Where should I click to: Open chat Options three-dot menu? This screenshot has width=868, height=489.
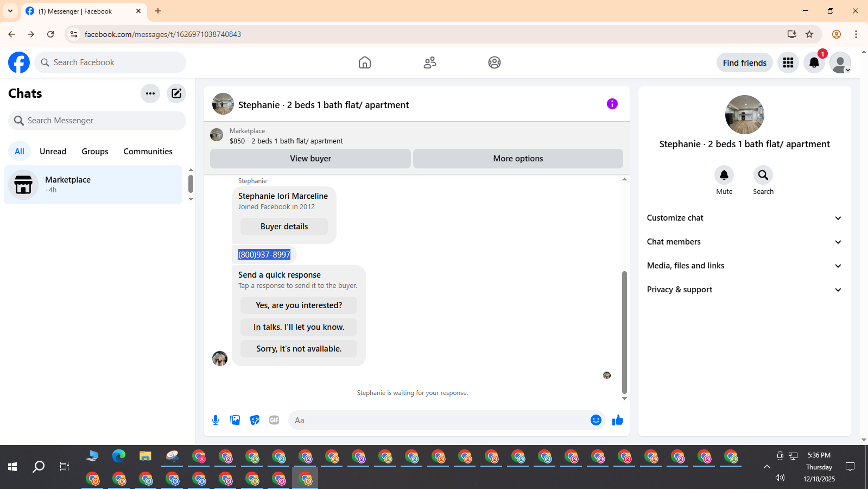(150, 93)
